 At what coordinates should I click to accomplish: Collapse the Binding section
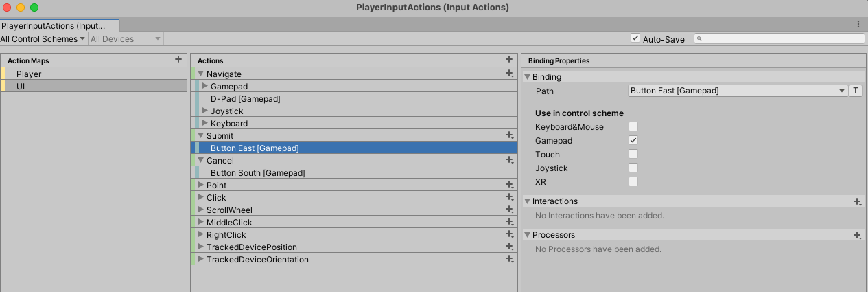(x=528, y=77)
